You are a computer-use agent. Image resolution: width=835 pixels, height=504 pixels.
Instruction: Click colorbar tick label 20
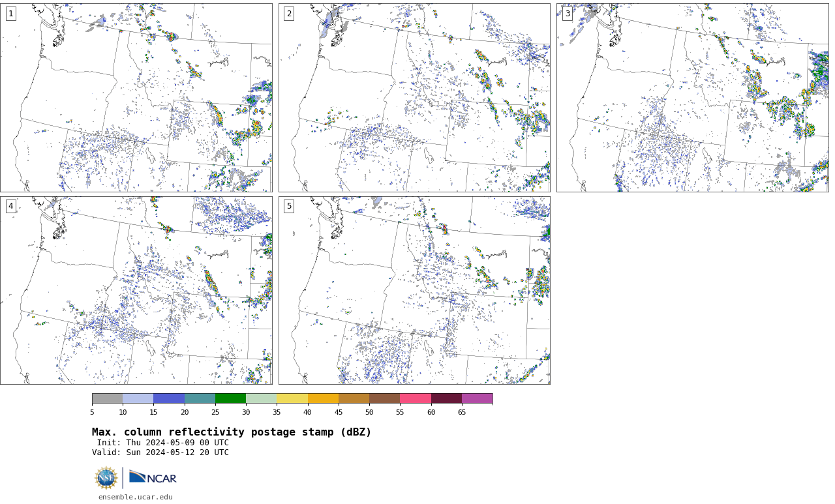(x=185, y=412)
